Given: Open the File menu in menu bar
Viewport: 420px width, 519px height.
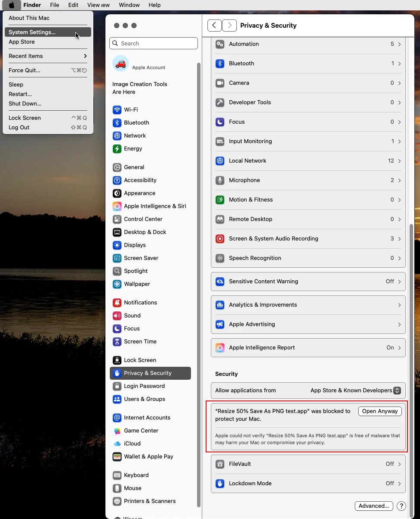Looking at the screenshot, I should (x=54, y=5).
